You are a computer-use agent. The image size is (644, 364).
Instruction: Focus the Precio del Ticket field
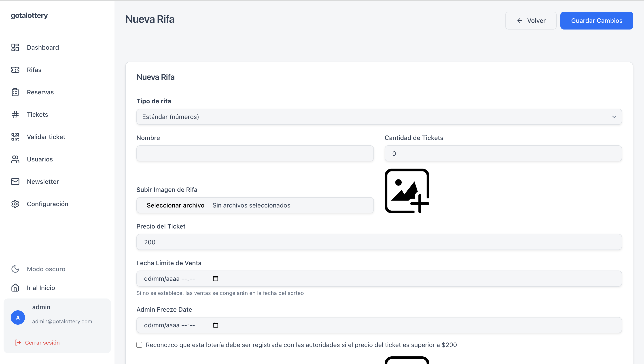(379, 242)
